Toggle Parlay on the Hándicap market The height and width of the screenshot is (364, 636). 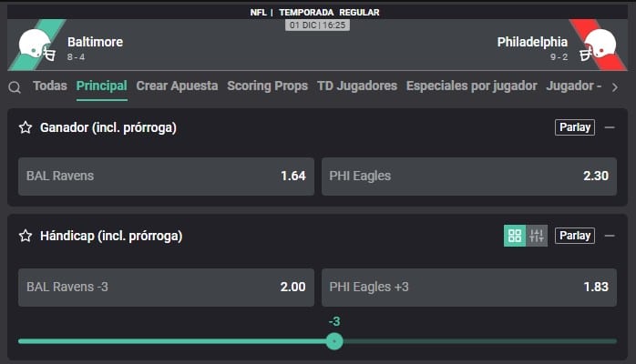(x=575, y=236)
